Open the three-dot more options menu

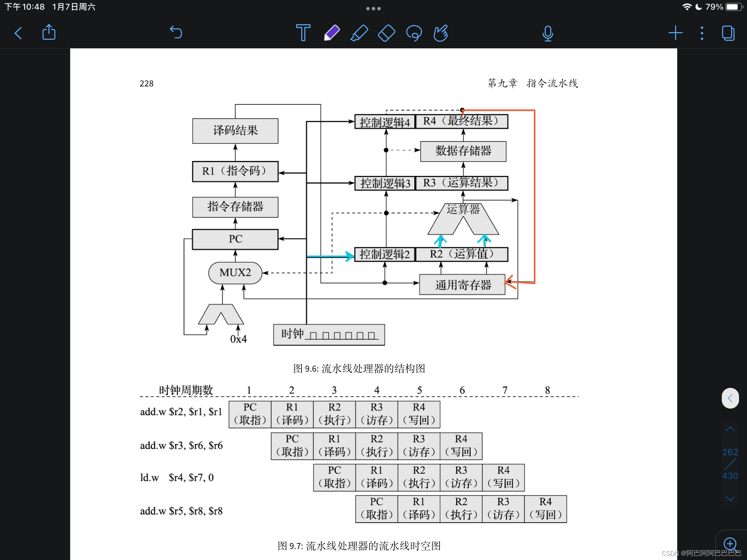pos(702,33)
